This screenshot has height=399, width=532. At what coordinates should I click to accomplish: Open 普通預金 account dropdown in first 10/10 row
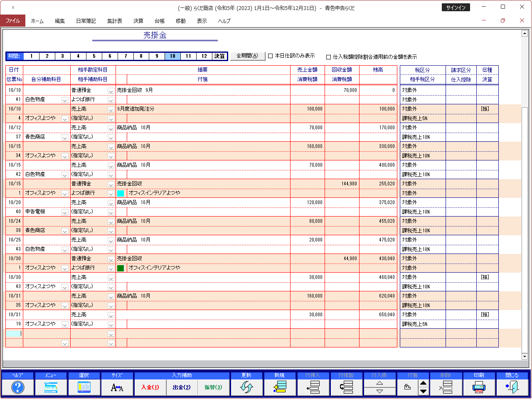click(x=111, y=91)
